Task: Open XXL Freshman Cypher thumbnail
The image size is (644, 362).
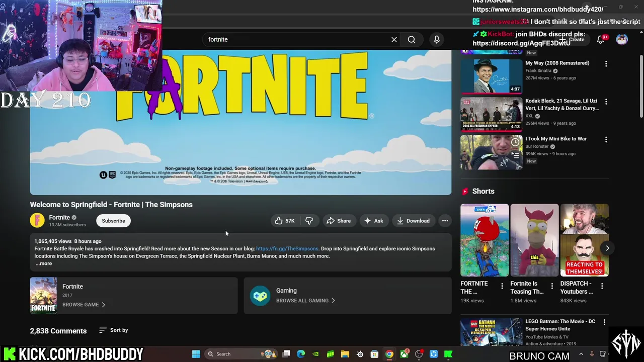Action: [x=491, y=114]
